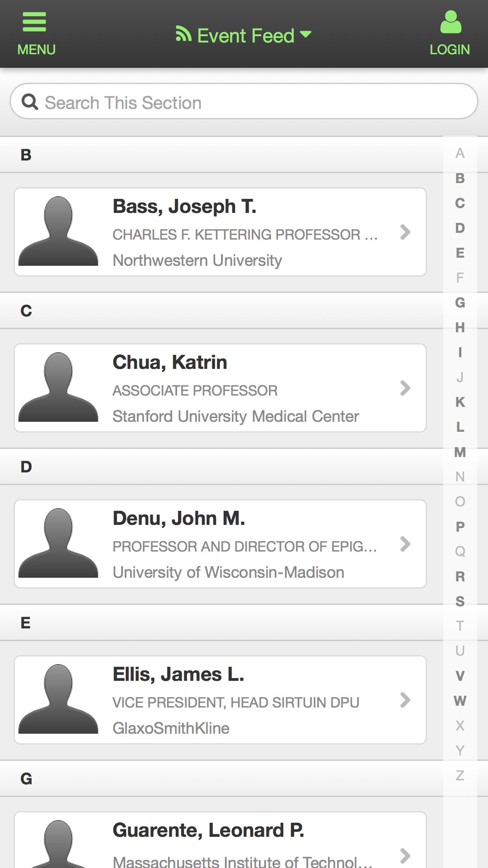
Task: Click John M. Denu's avatar icon
Action: (x=58, y=543)
